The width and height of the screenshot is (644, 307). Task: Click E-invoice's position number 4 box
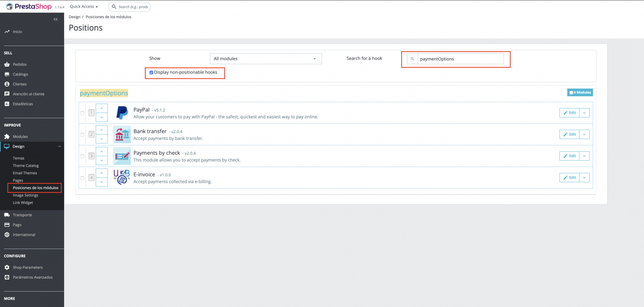[x=91, y=178]
